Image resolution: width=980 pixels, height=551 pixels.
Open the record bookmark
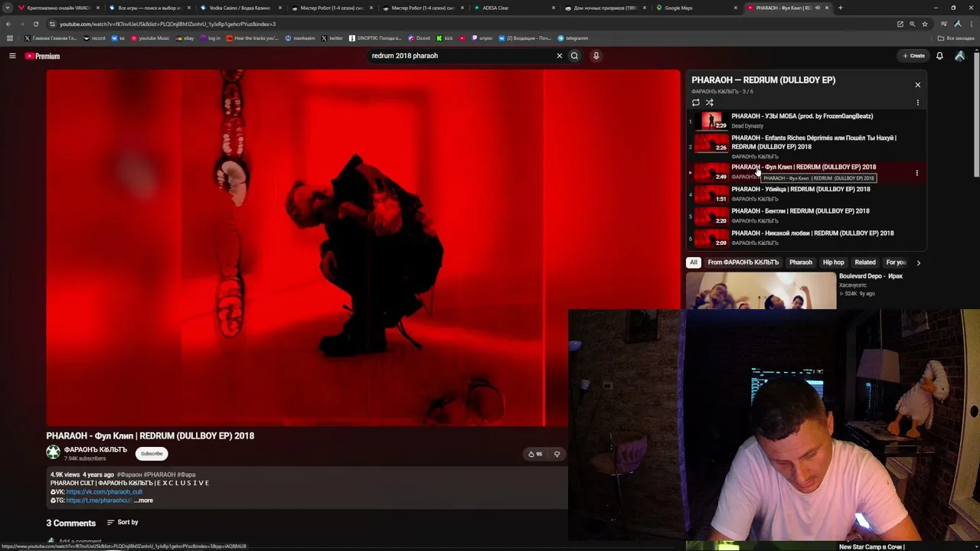tap(95, 38)
